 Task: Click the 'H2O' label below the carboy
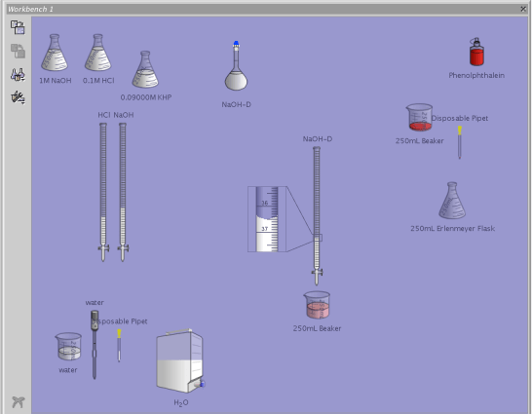(x=181, y=403)
